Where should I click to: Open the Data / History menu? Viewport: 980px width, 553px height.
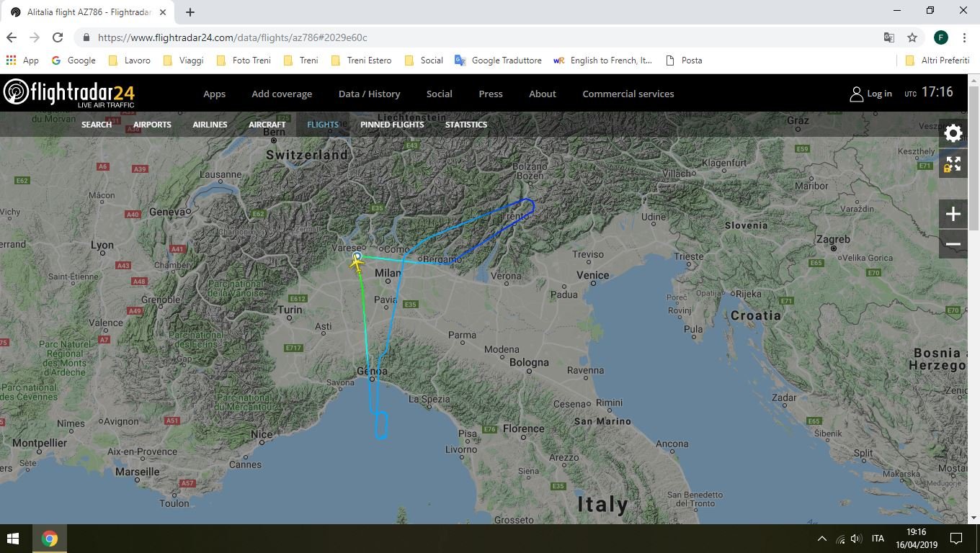coord(369,94)
